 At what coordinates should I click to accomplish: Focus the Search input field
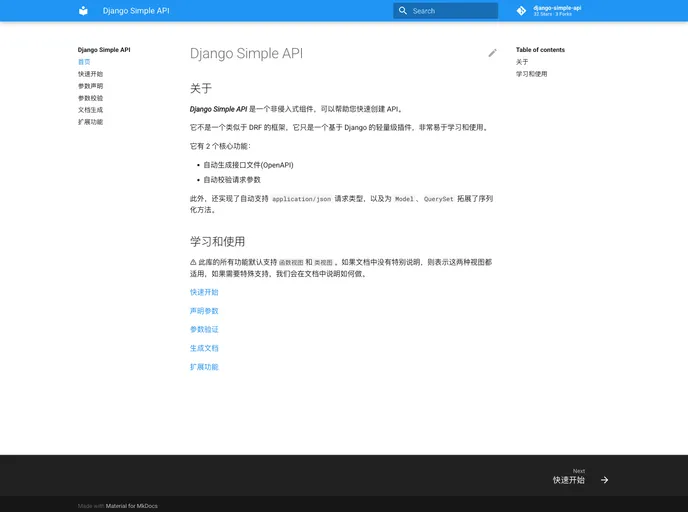click(445, 11)
